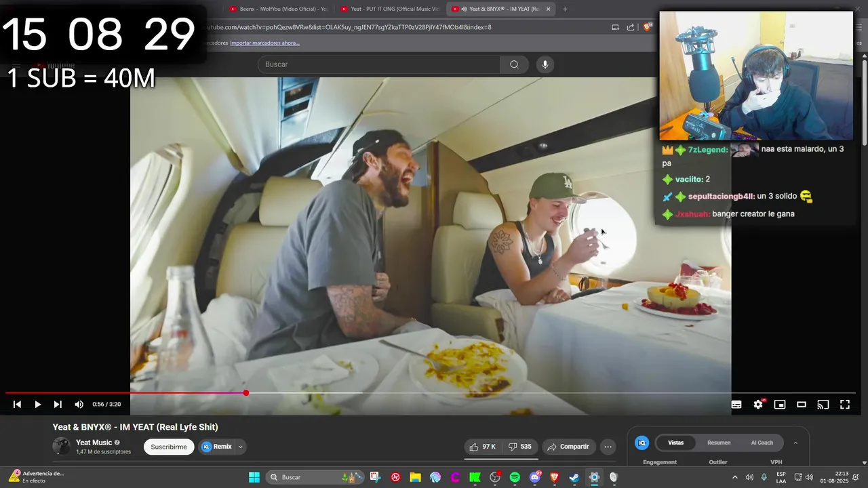Open the Yeat Music channel avatar
868x488 pixels.
61,446
